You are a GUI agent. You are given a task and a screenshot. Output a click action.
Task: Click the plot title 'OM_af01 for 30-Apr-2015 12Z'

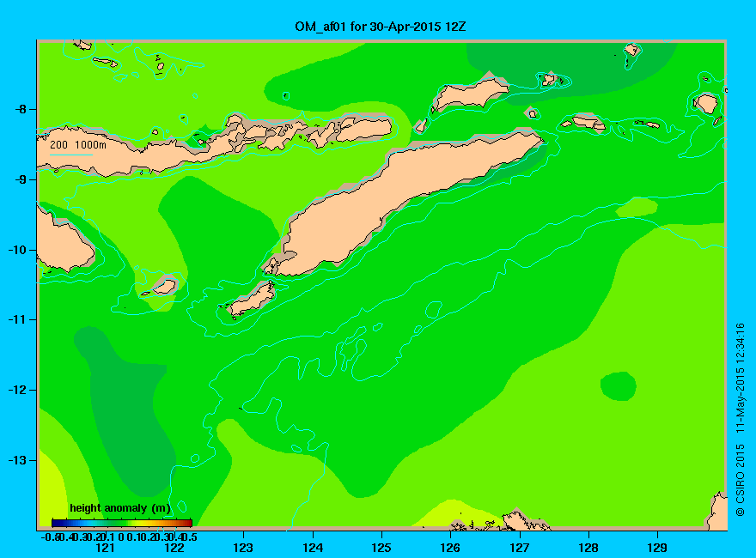click(381, 27)
